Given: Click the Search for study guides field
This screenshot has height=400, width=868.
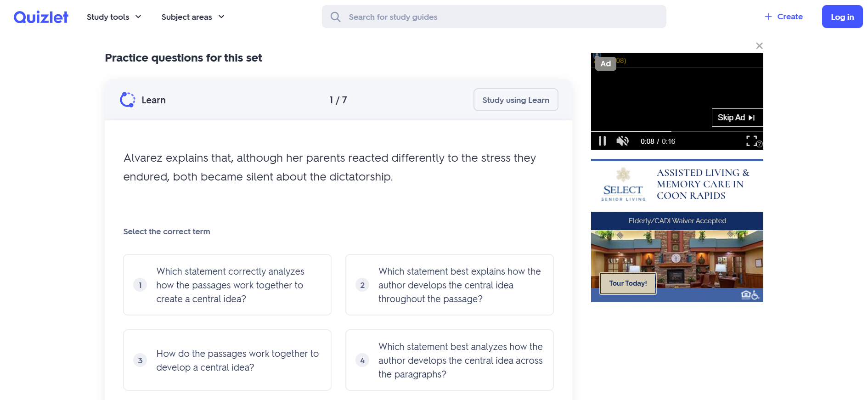Looking at the screenshot, I should [501, 17].
